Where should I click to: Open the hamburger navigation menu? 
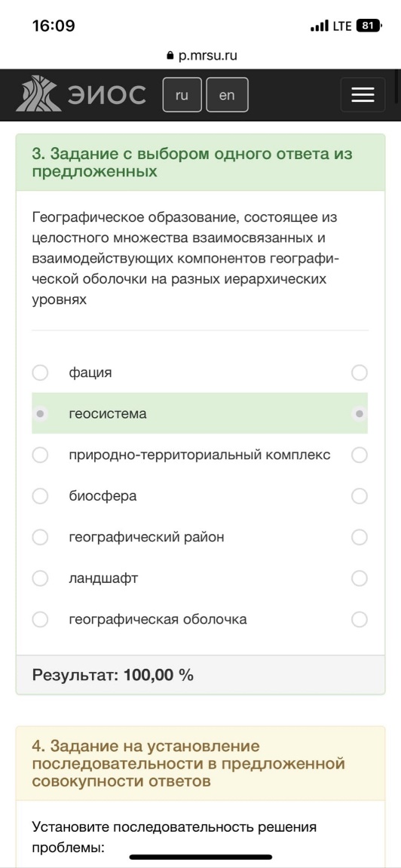tap(363, 95)
